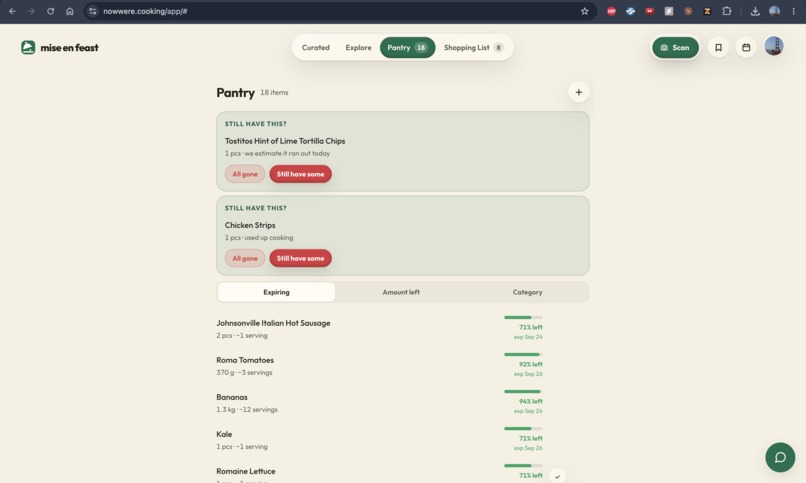Open the chat support bubble

point(780,457)
